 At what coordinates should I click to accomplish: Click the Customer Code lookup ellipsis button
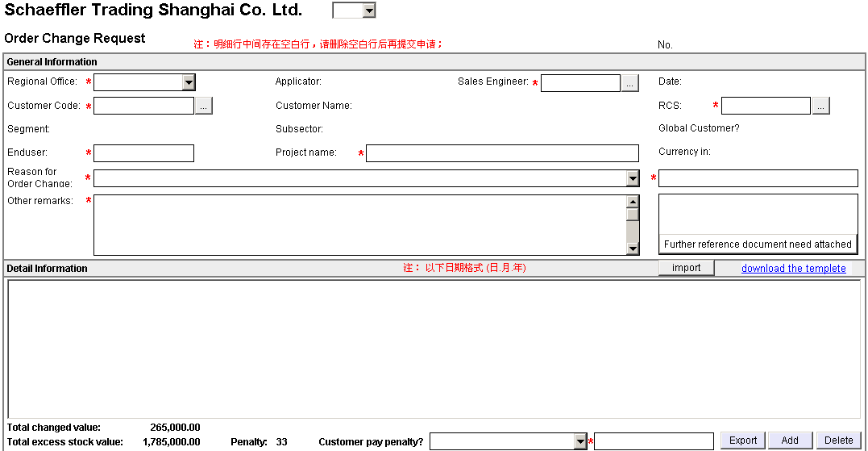coord(203,106)
